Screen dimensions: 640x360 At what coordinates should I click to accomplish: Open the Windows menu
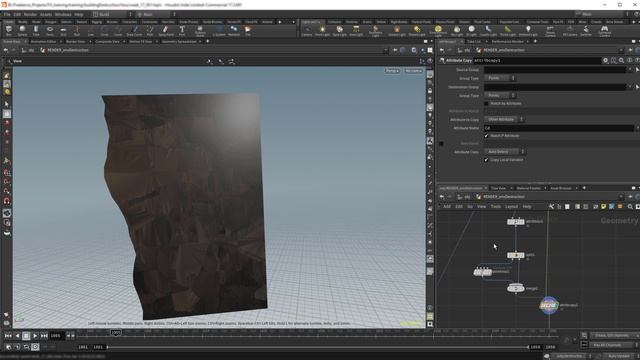click(x=63, y=14)
